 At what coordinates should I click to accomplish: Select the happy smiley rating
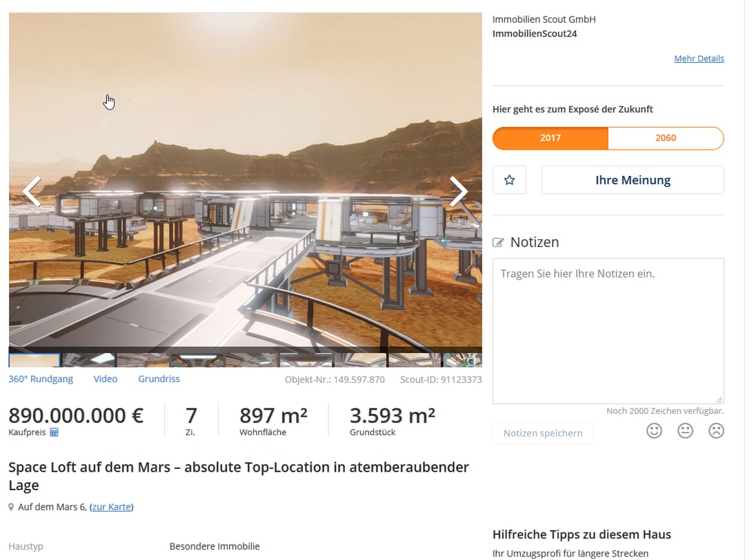coord(654,430)
